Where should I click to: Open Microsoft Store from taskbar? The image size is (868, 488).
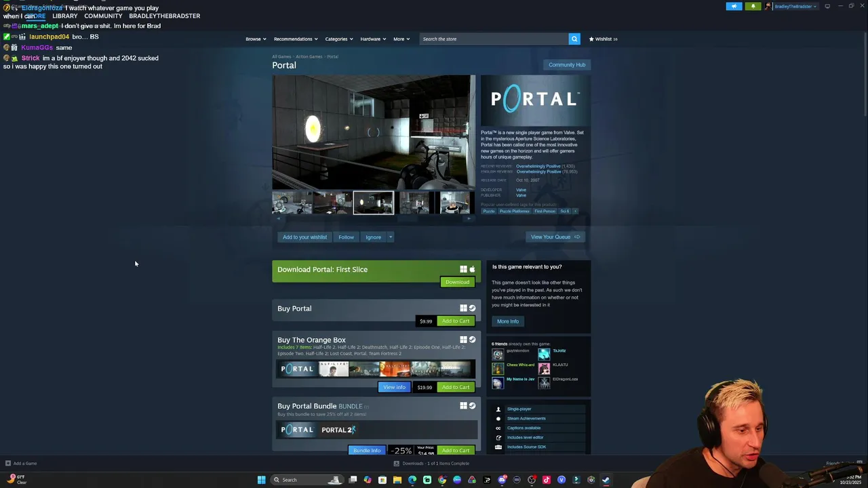[382, 480]
